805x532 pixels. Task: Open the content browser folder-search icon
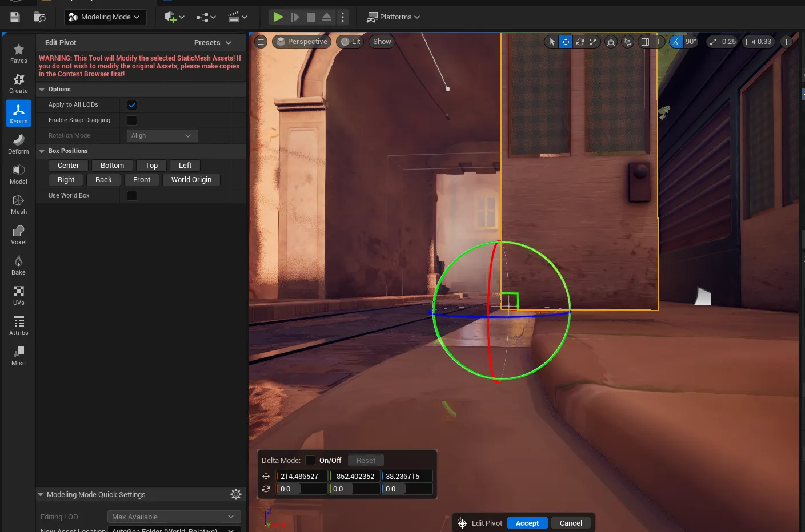(39, 17)
